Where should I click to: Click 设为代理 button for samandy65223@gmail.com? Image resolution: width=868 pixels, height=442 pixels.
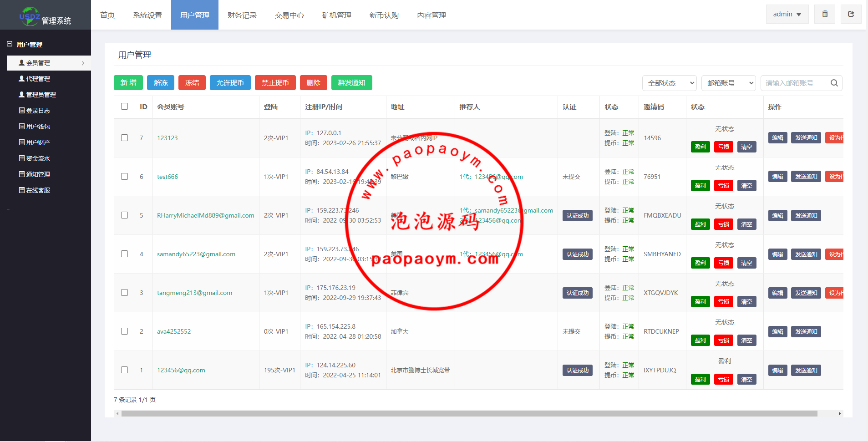click(834, 254)
